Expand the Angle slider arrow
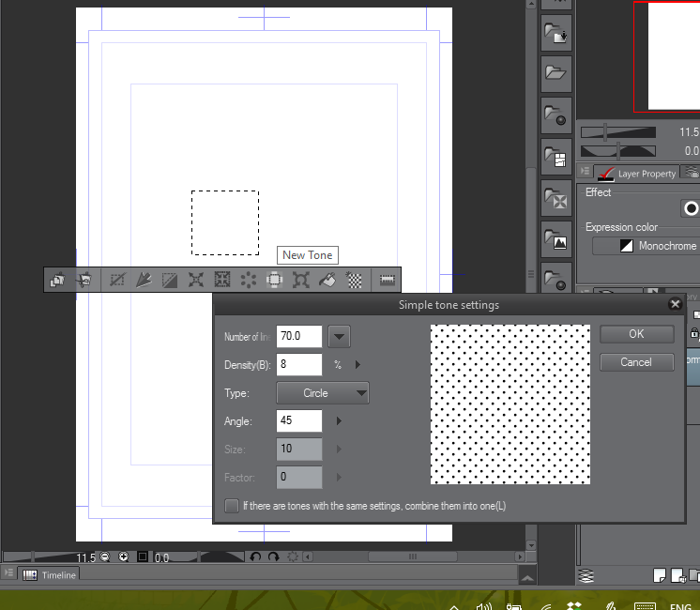The height and width of the screenshot is (610, 700). click(x=338, y=421)
